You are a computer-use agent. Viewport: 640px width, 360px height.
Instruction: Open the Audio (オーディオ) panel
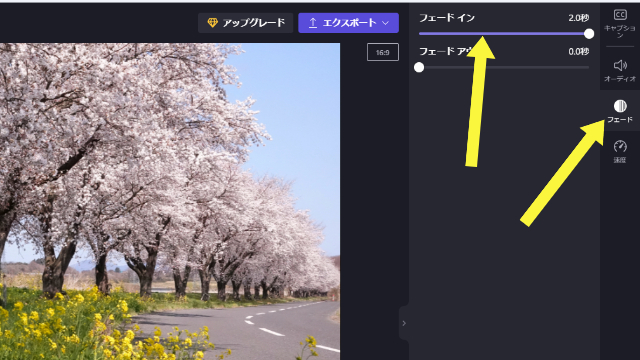[620, 71]
